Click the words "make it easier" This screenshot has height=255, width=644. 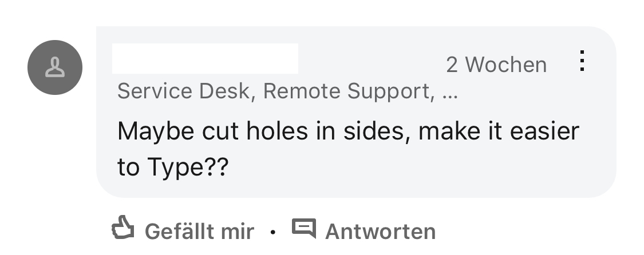pos(499,132)
